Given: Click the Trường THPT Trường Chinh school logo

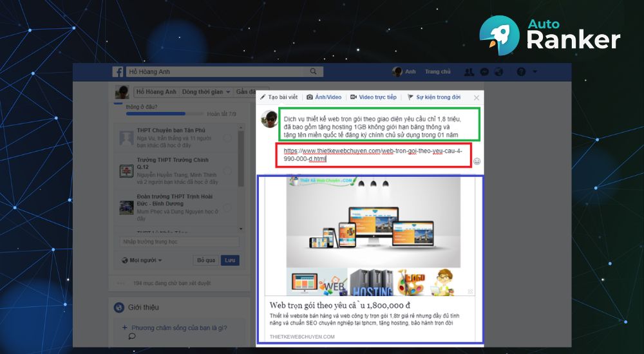Looking at the screenshot, I should 126,171.
